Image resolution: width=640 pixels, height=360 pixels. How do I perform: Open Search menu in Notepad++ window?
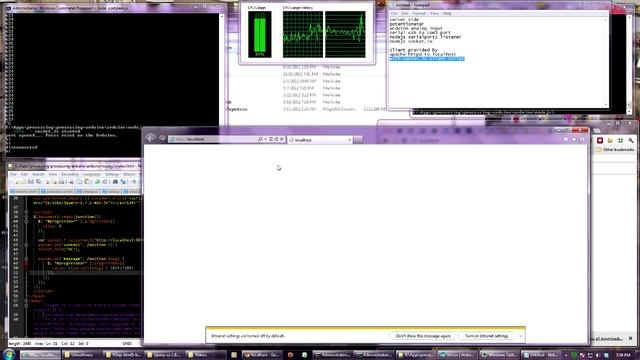pyautogui.click(x=38, y=174)
